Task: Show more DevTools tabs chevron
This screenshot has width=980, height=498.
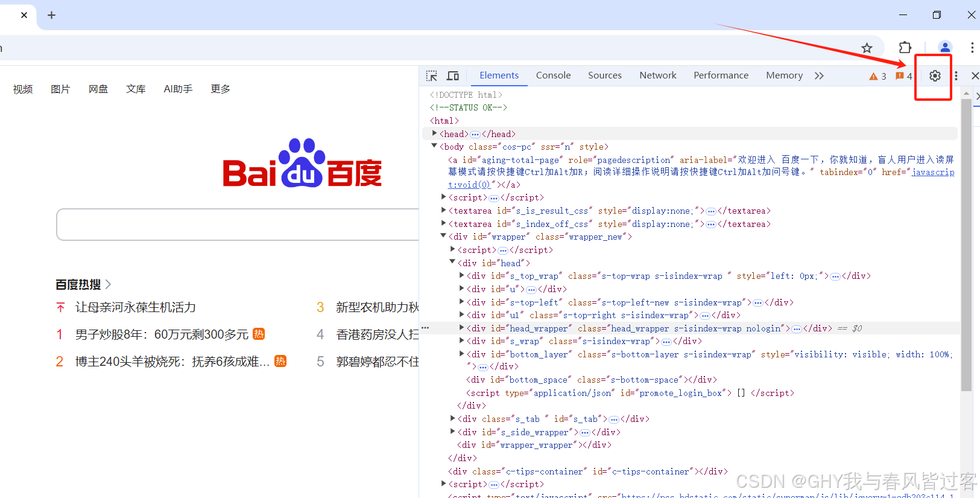Action: [819, 75]
